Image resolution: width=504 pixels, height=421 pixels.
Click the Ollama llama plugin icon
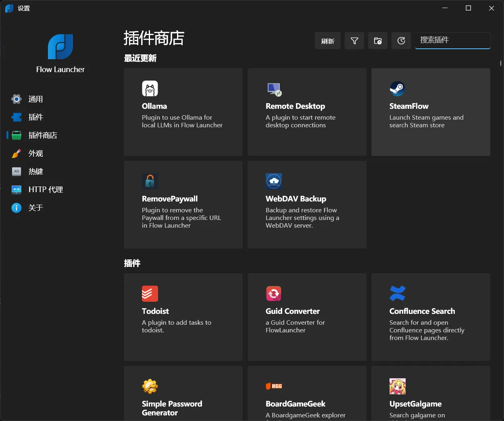[x=150, y=89]
